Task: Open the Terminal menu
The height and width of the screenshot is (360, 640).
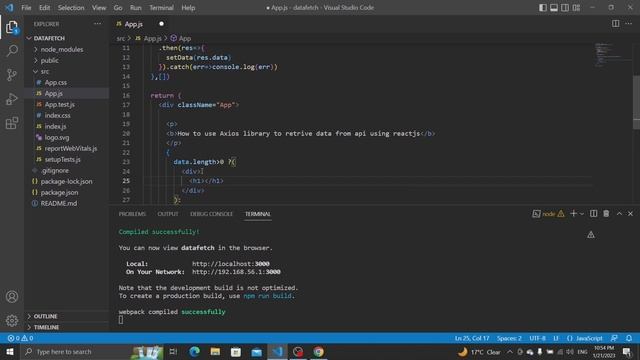Action: click(x=161, y=8)
